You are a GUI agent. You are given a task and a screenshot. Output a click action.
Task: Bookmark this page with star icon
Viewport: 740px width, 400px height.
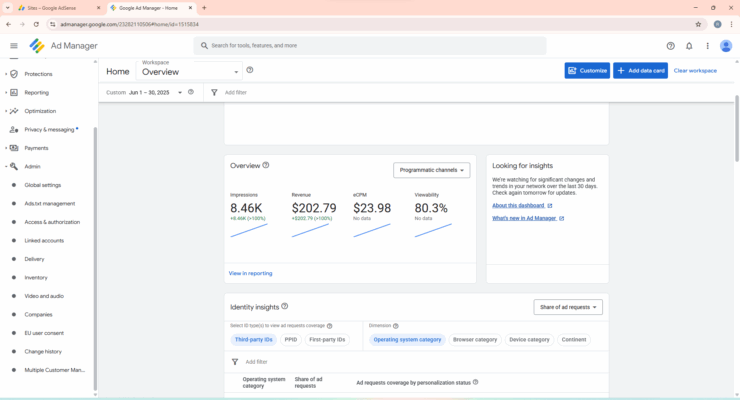coord(698,24)
